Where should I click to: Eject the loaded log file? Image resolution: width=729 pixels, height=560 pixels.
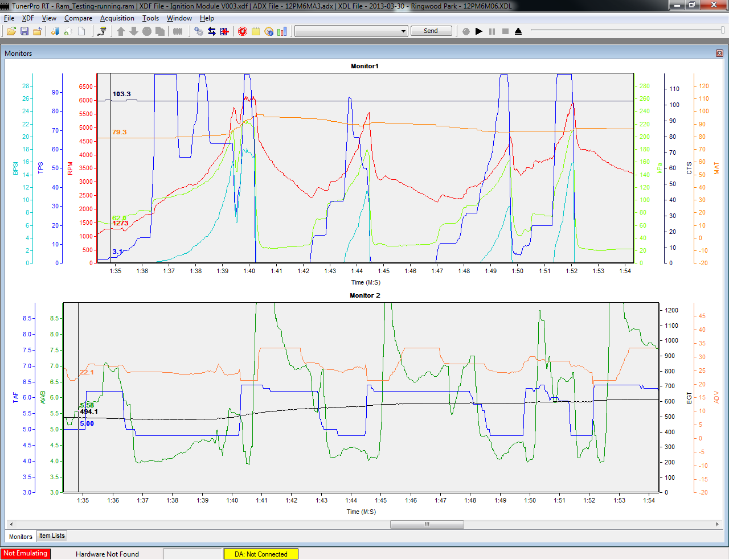518,31
